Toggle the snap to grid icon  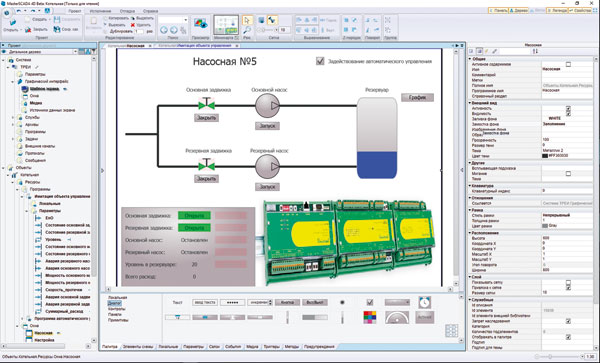(272, 20)
